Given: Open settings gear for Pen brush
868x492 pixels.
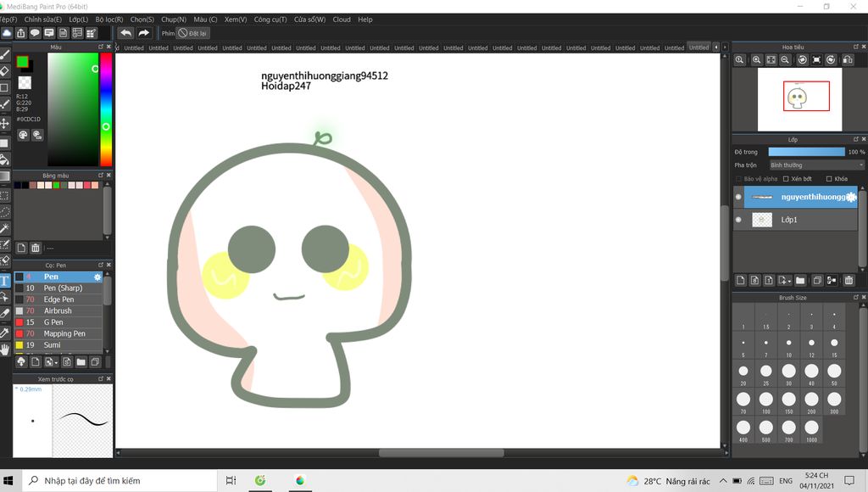Looking at the screenshot, I should click(x=97, y=277).
